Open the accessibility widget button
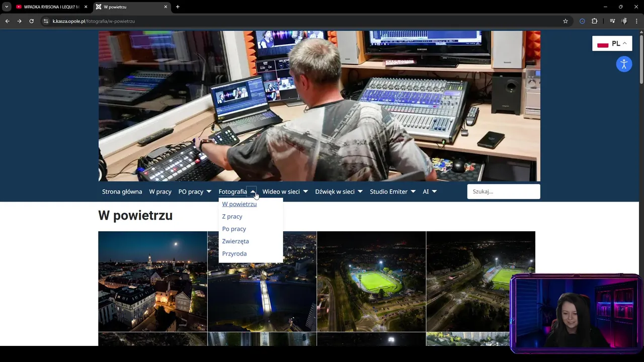Viewport: 644px width, 362px height. (624, 64)
